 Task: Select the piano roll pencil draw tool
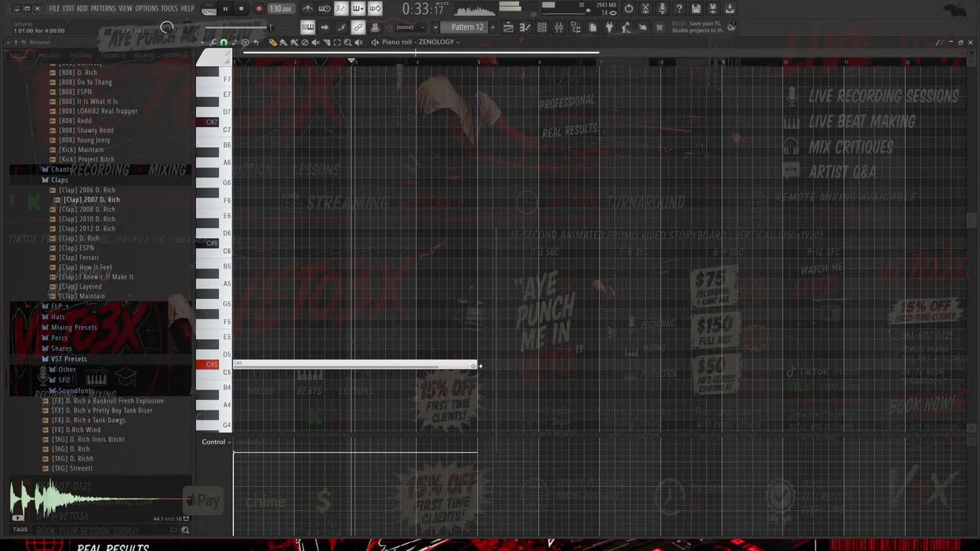tap(273, 43)
